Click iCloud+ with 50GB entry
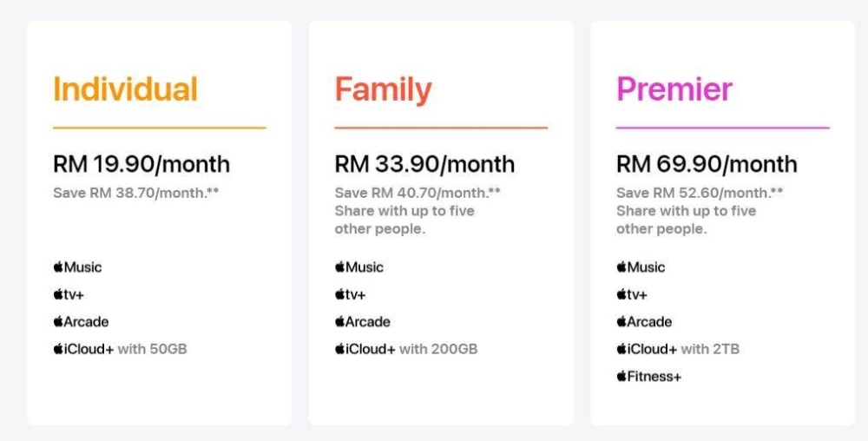The image size is (868, 441). (120, 349)
